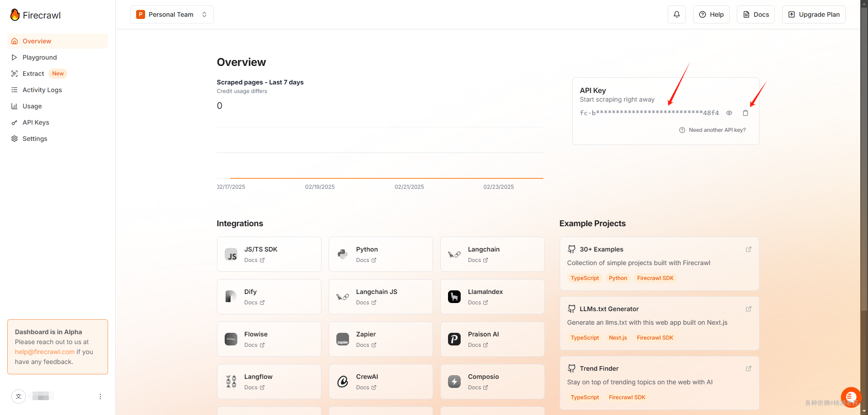Click help@firecrawl.com email link
The height and width of the screenshot is (415, 868).
[x=45, y=352]
